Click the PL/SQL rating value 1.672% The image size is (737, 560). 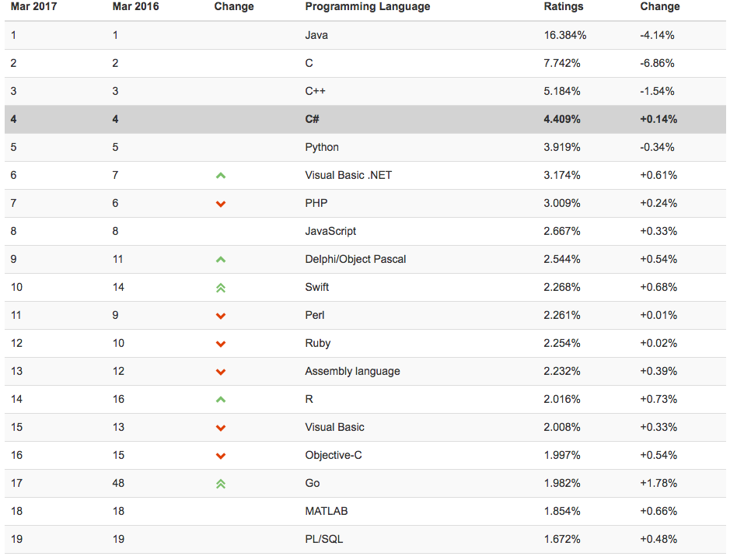[562, 539]
